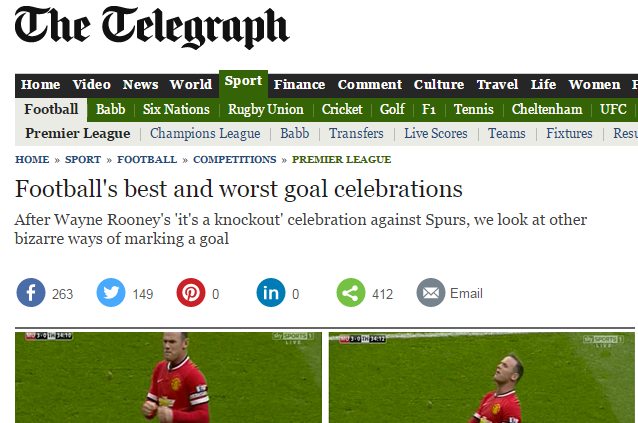
Task: Select the Football sub-tab
Action: click(x=51, y=109)
